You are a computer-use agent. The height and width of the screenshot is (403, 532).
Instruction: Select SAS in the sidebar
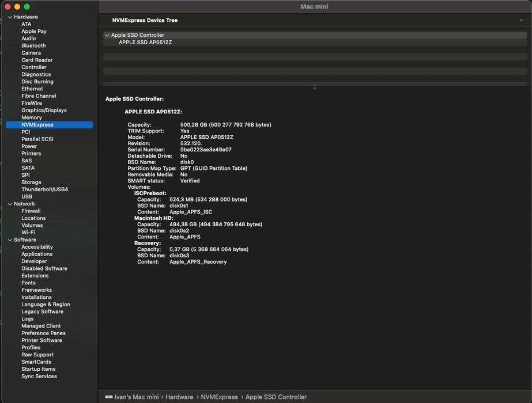(x=27, y=161)
